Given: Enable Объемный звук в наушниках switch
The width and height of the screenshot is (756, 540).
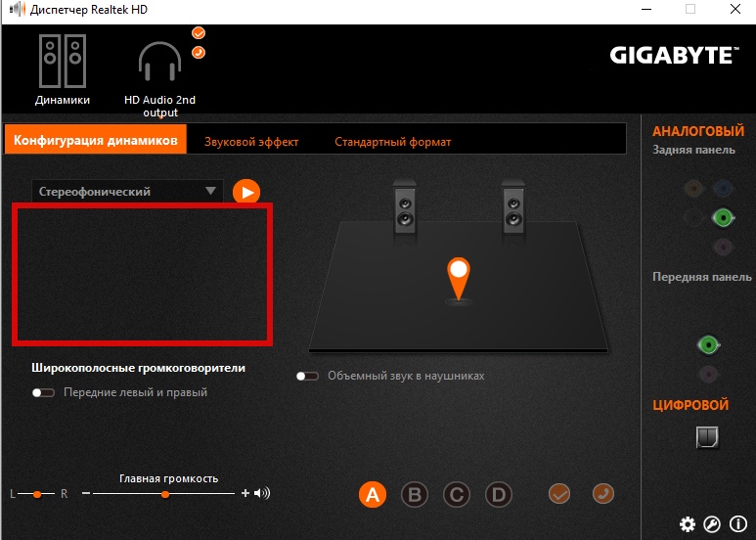Looking at the screenshot, I should [308, 376].
